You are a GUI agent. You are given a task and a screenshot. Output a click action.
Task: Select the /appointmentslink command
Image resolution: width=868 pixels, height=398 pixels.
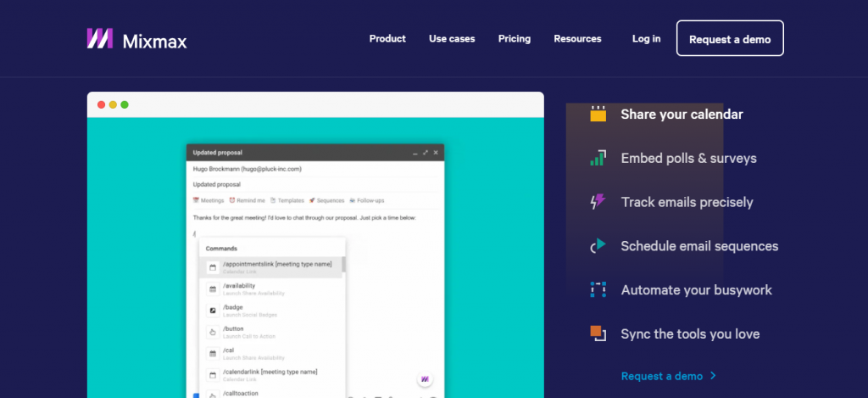(x=270, y=267)
